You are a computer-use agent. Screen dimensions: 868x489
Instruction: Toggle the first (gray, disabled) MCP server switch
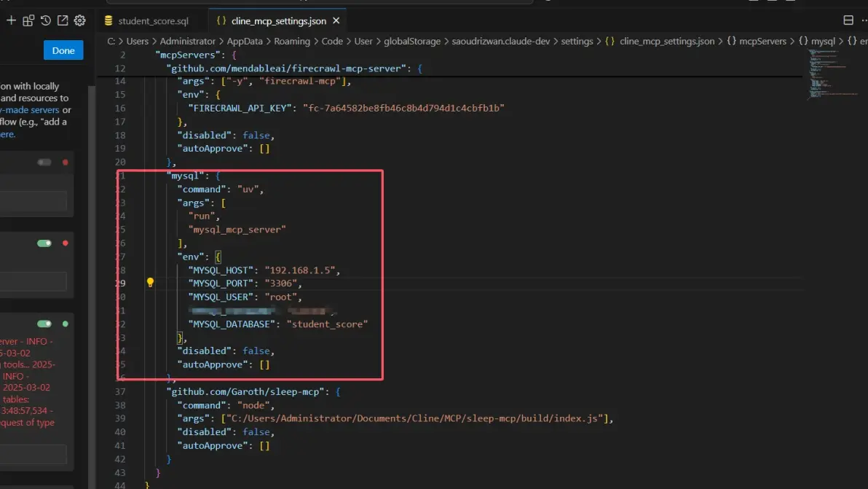44,163
